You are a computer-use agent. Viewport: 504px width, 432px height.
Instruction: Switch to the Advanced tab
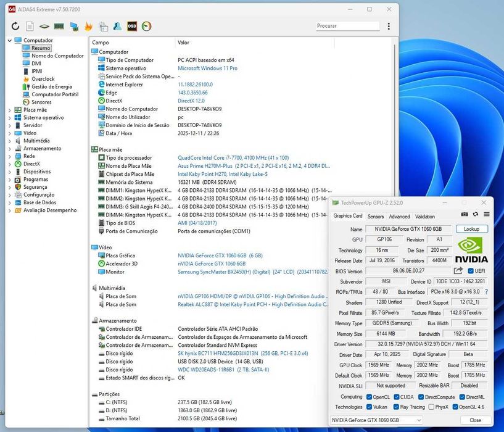click(399, 217)
